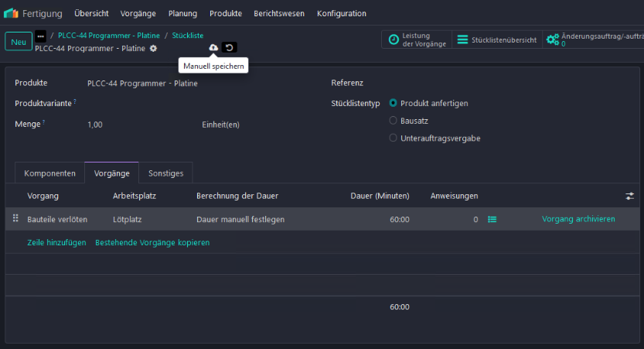Image resolution: width=644 pixels, height=349 pixels.
Task: Click the gear icon beside record title
Action: 153,49
